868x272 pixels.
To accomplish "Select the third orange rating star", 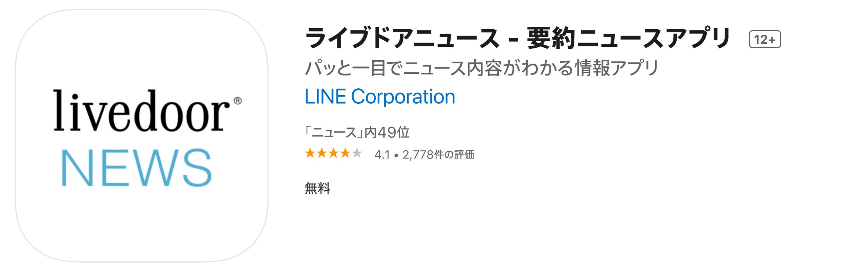I will point(334,153).
